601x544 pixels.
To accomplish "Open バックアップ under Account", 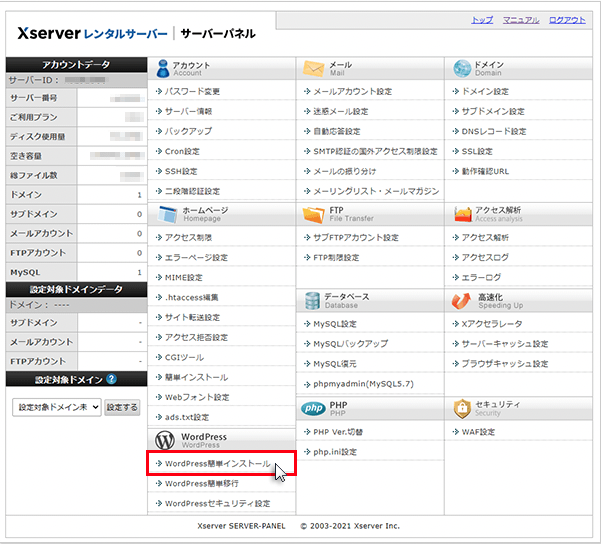I will [x=188, y=131].
